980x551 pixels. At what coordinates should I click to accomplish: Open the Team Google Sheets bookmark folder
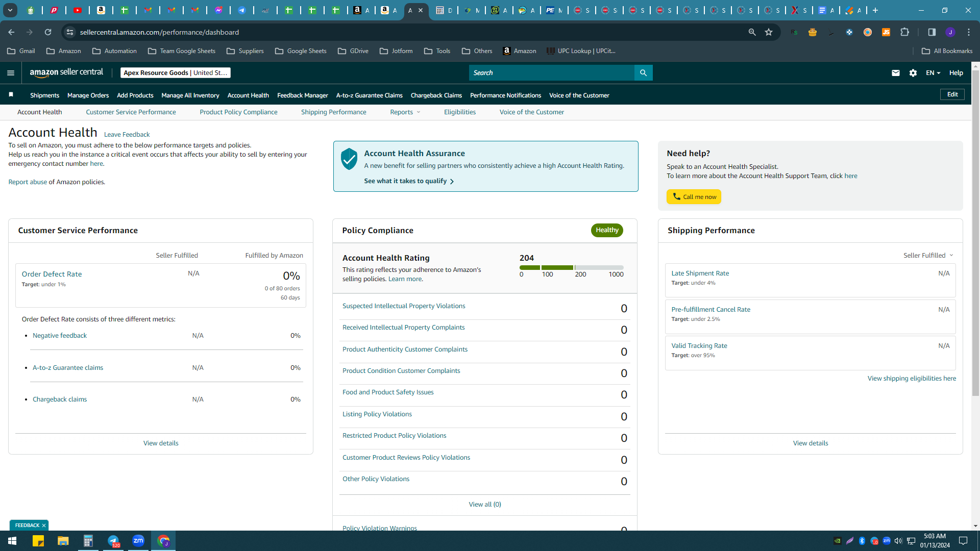182,51
